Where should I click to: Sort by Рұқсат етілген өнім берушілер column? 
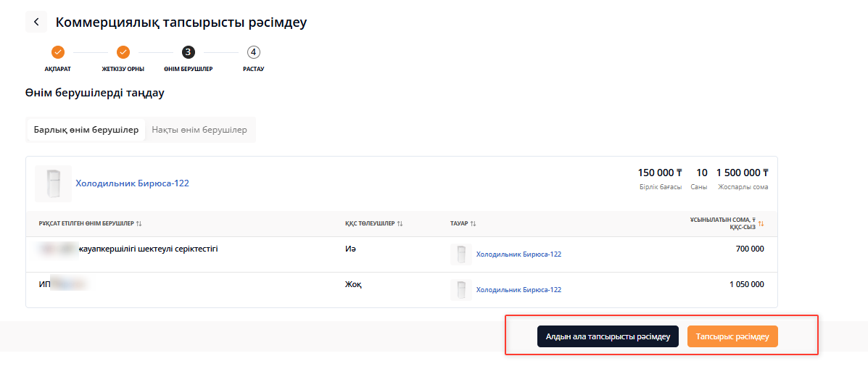click(x=139, y=224)
